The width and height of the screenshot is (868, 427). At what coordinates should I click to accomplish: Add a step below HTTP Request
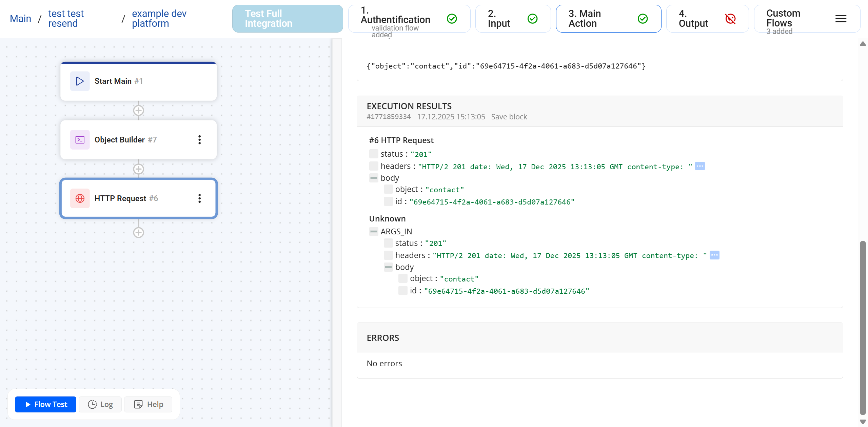(138, 233)
